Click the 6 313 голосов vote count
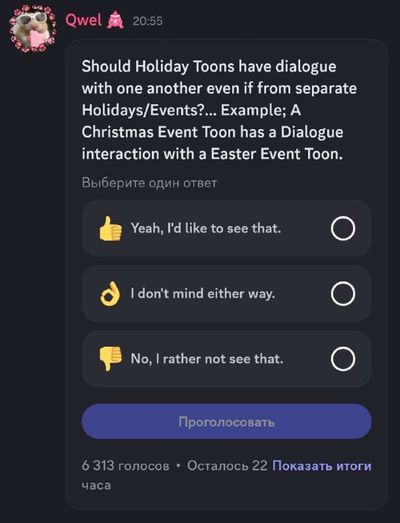The height and width of the screenshot is (523, 400). point(125,466)
